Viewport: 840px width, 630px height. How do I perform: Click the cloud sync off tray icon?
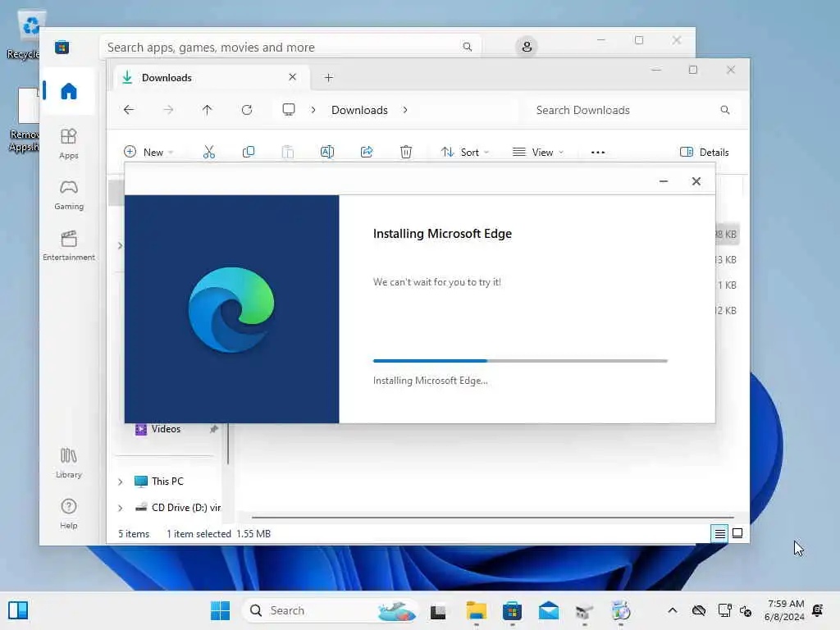click(699, 610)
